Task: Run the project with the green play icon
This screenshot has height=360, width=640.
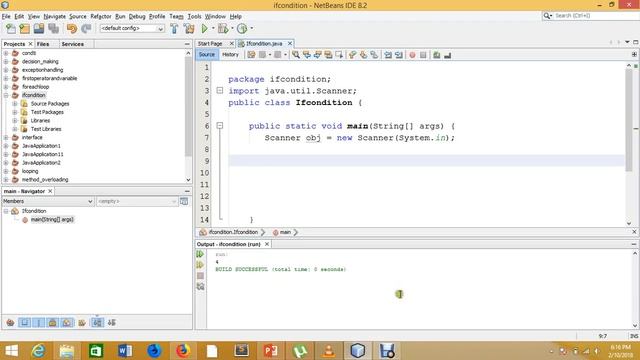Action: [204, 29]
